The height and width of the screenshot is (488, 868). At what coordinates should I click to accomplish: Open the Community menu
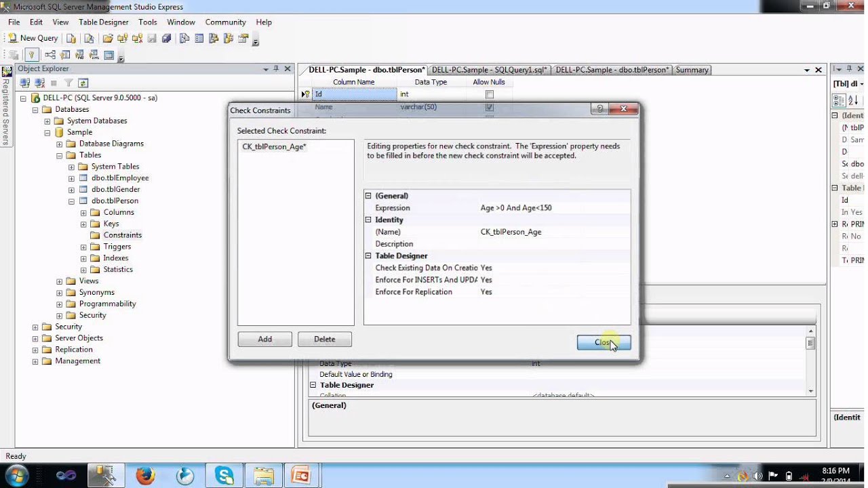[225, 22]
